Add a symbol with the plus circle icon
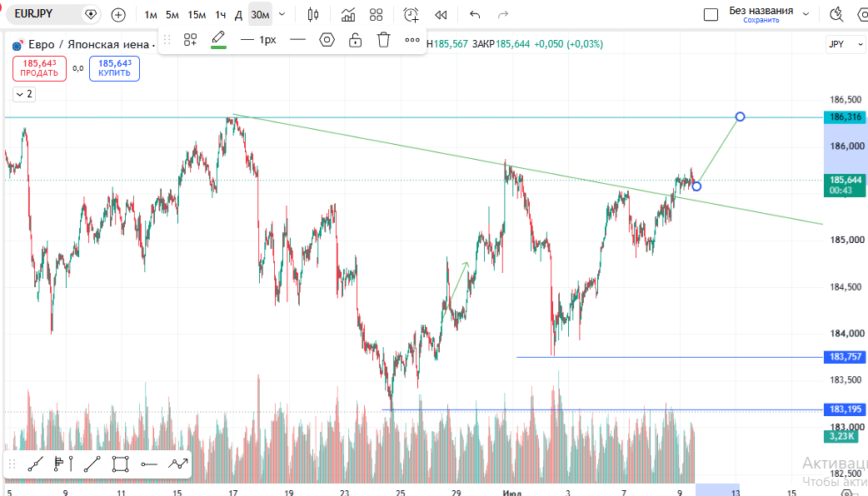Image resolution: width=868 pixels, height=496 pixels. click(118, 15)
